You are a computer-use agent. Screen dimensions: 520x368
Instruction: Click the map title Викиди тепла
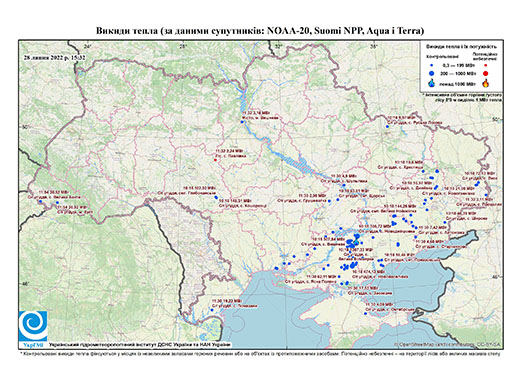point(260,31)
